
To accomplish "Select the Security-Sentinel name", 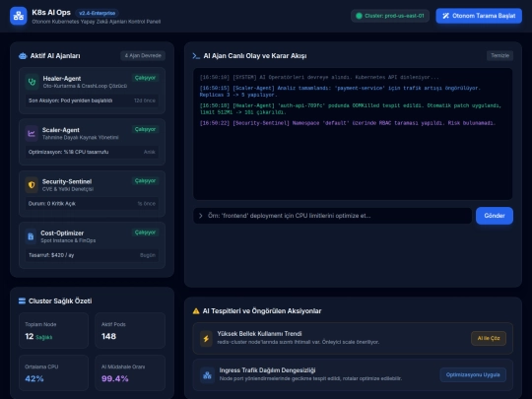I will pyautogui.click(x=67, y=182).
